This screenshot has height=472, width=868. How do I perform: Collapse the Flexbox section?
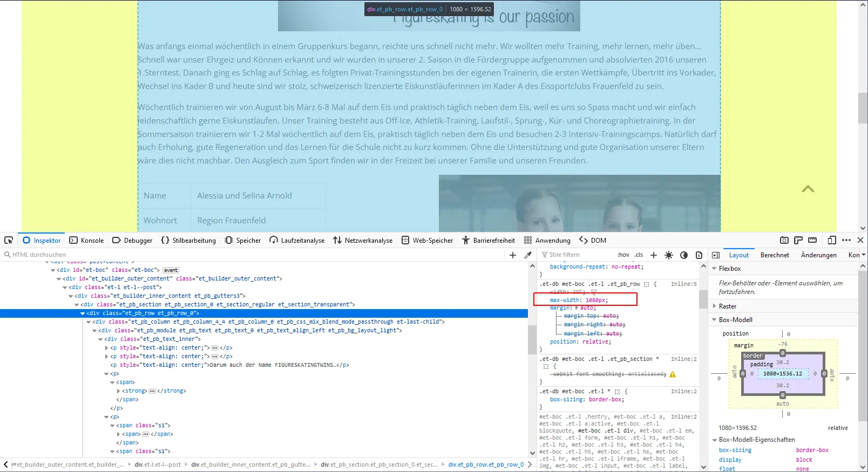pos(715,268)
